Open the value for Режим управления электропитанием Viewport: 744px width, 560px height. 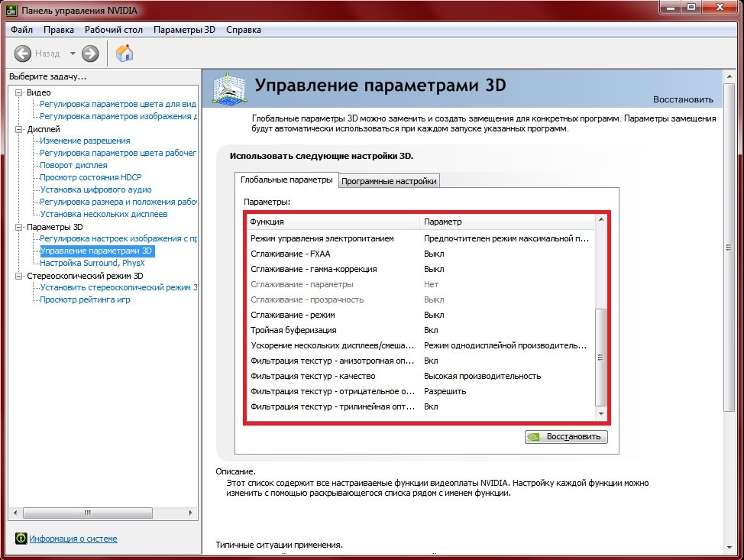[x=506, y=238]
